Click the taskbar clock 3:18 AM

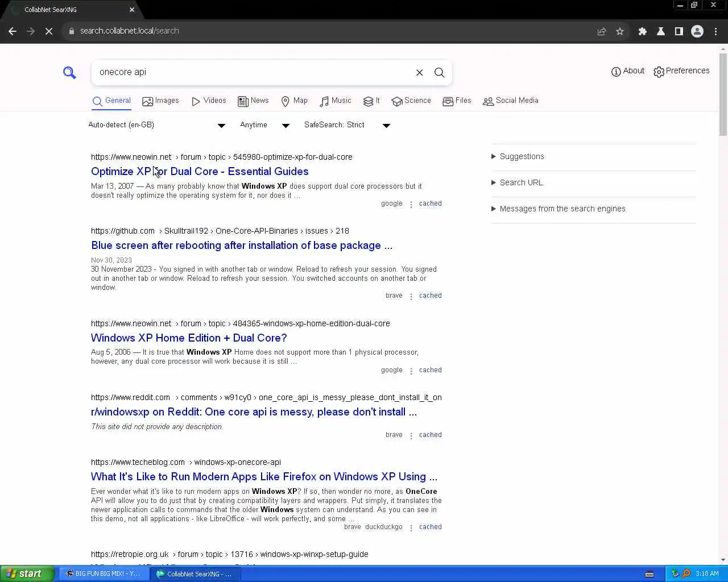click(x=707, y=573)
